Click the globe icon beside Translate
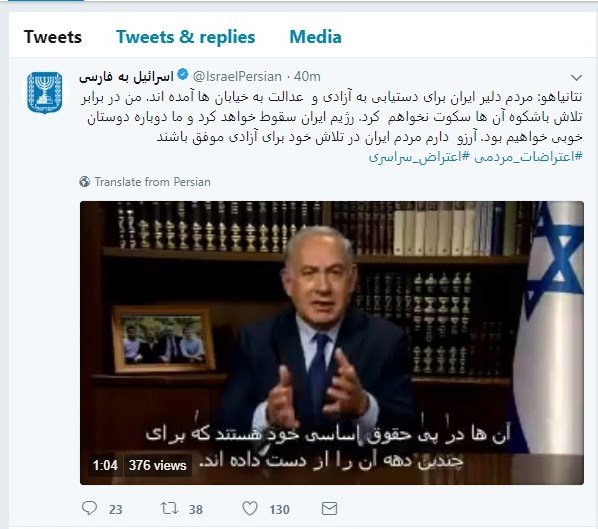Viewport: 598px width, 529px height. 84,182
